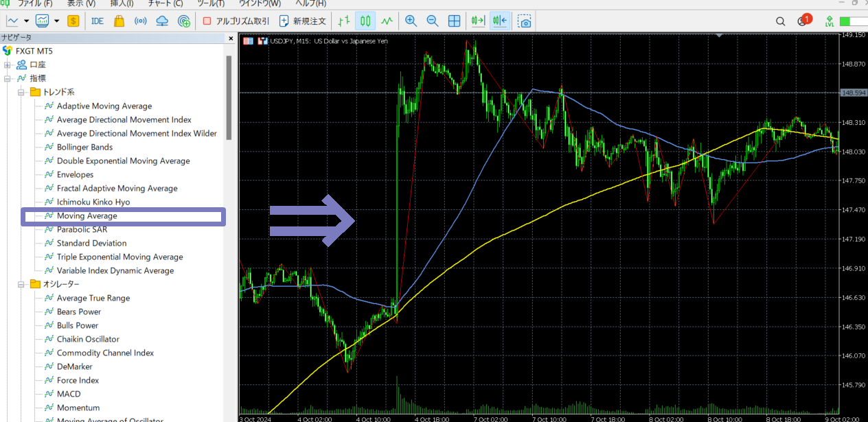Collapse the 指標 indicators tree node
This screenshot has height=422, width=868.
(8, 78)
